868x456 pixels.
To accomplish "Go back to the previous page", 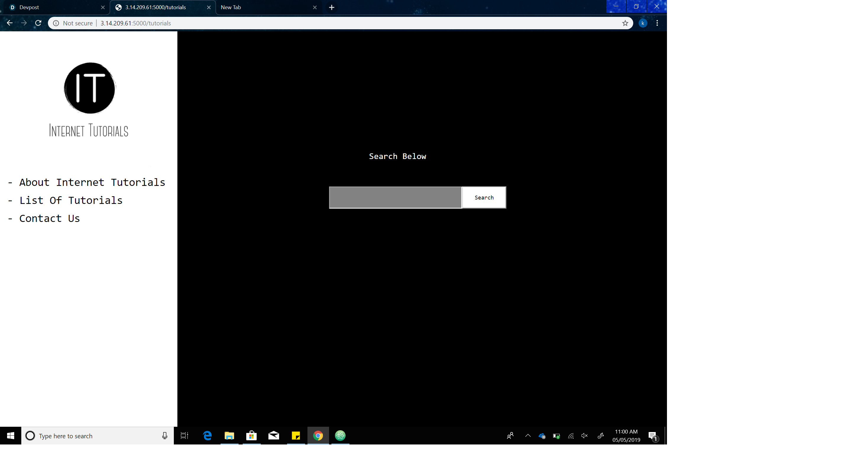I will (x=10, y=23).
